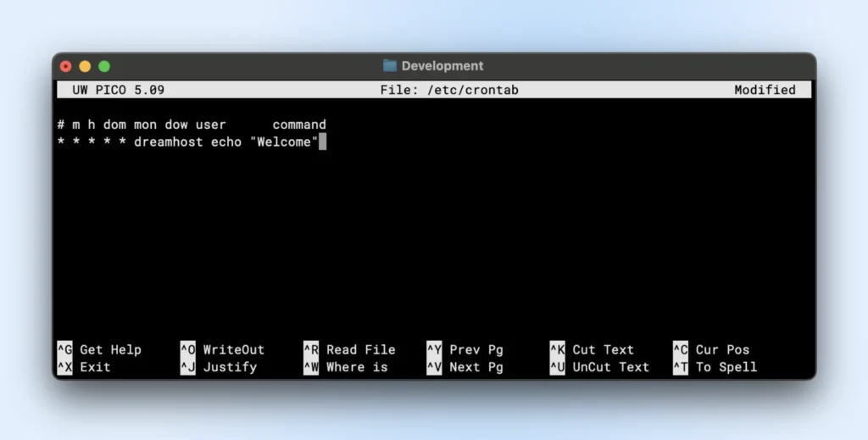Click the ^U UnCut Text command

[x=598, y=367]
